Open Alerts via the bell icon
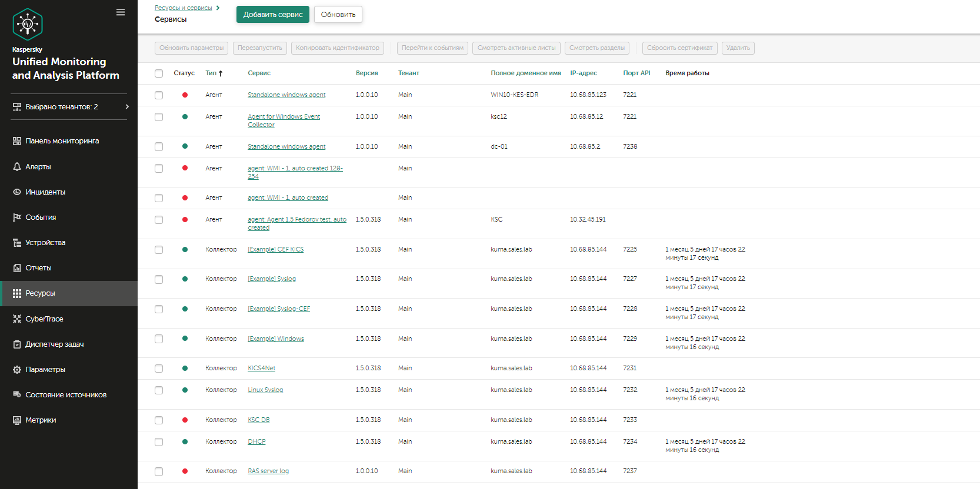The width and height of the screenshot is (980, 489). click(17, 167)
